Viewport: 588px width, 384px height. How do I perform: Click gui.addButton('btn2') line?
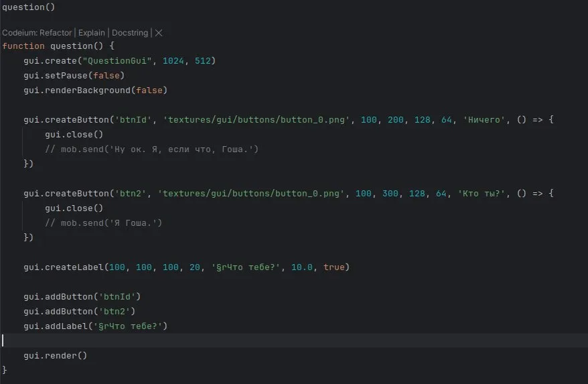pyautogui.click(x=80, y=312)
